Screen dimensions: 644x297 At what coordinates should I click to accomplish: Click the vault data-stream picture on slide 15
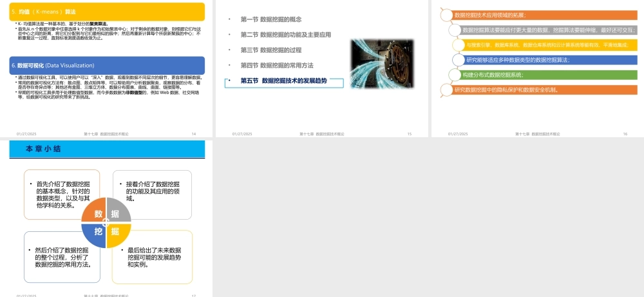tap(382, 64)
